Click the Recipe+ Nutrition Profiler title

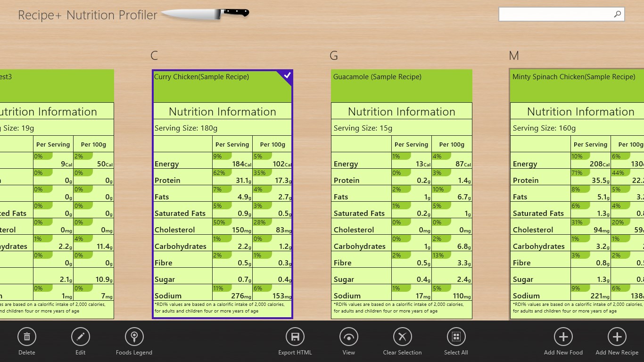pos(88,15)
